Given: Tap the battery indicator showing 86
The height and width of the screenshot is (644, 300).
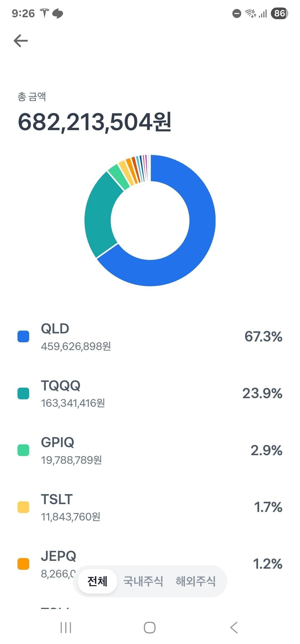Looking at the screenshot, I should click(x=279, y=13).
